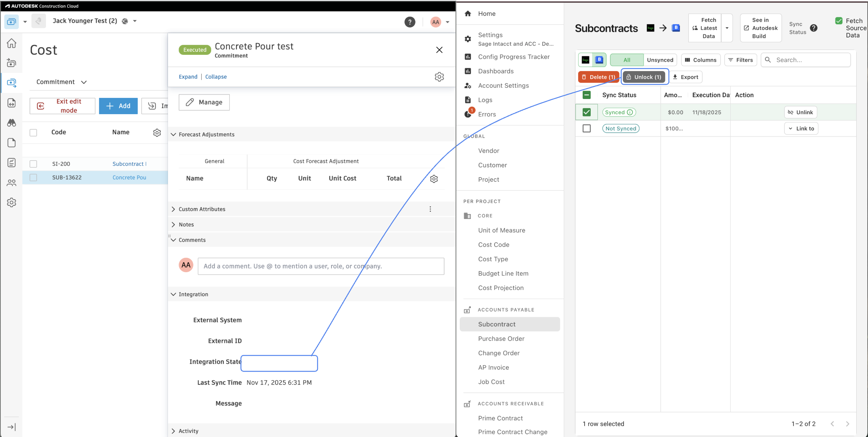Toggle the Fetch Source Data checkbox
This screenshot has width=868, height=437.
[839, 21]
